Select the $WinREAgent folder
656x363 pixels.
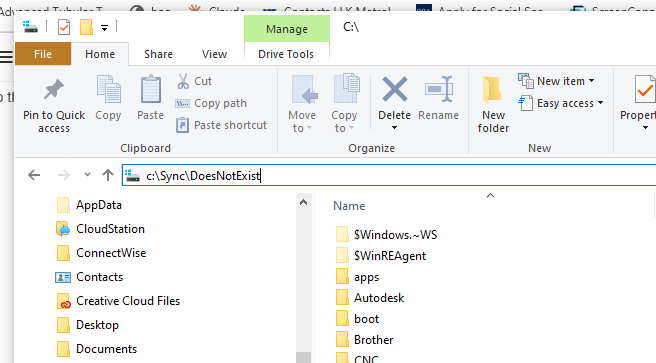tap(381, 256)
